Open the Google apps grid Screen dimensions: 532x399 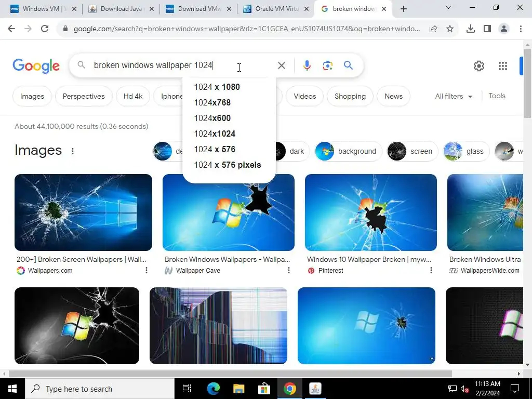[503, 66]
